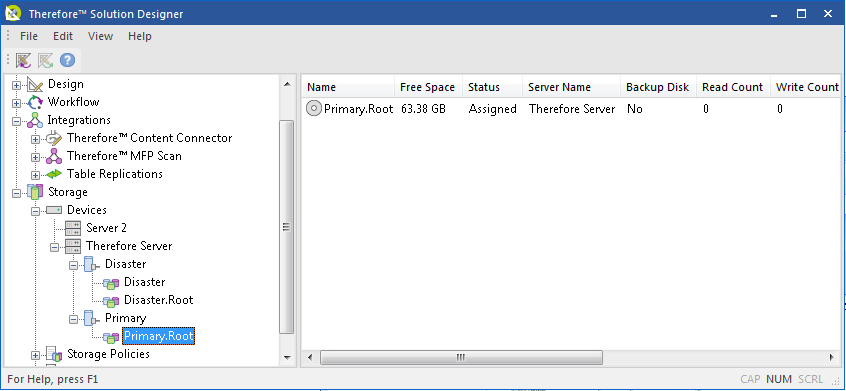Click the Therefore Server rack icon
This screenshot has width=846, height=391.
(73, 246)
